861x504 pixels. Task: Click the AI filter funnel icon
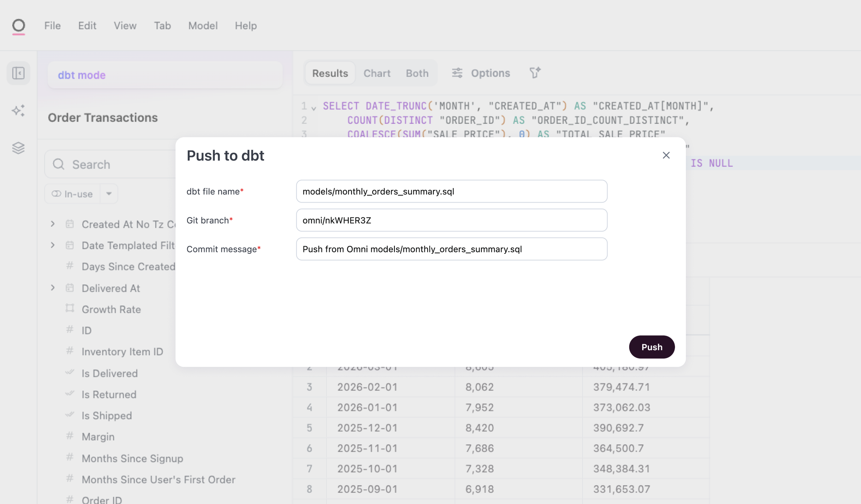pos(535,73)
